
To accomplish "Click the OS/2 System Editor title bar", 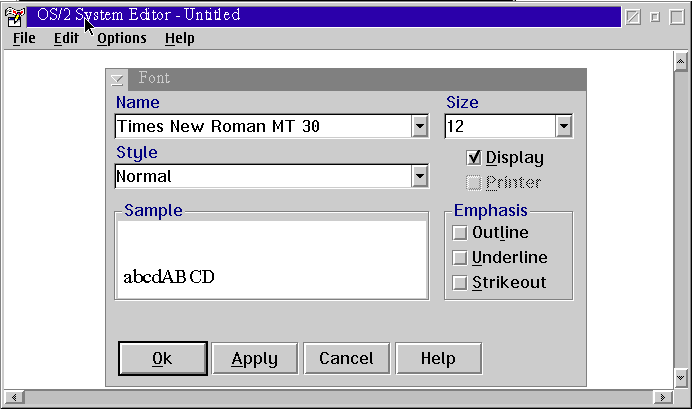I will [323, 17].
